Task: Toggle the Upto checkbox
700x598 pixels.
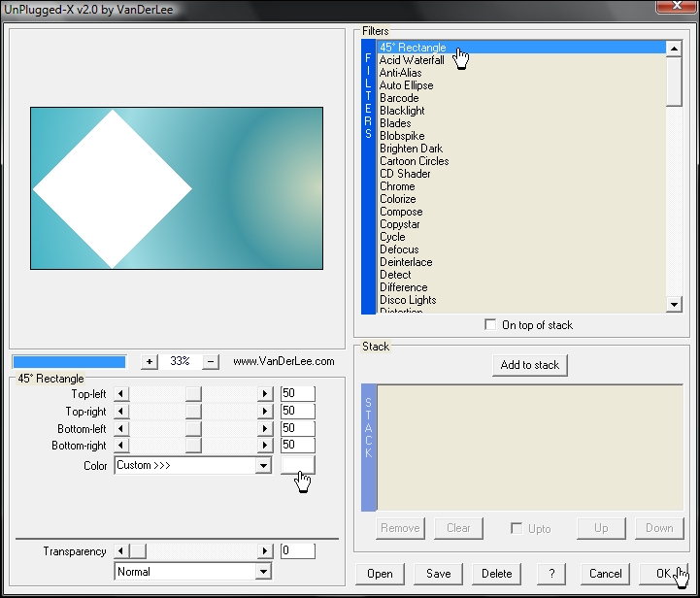Action: tap(517, 528)
